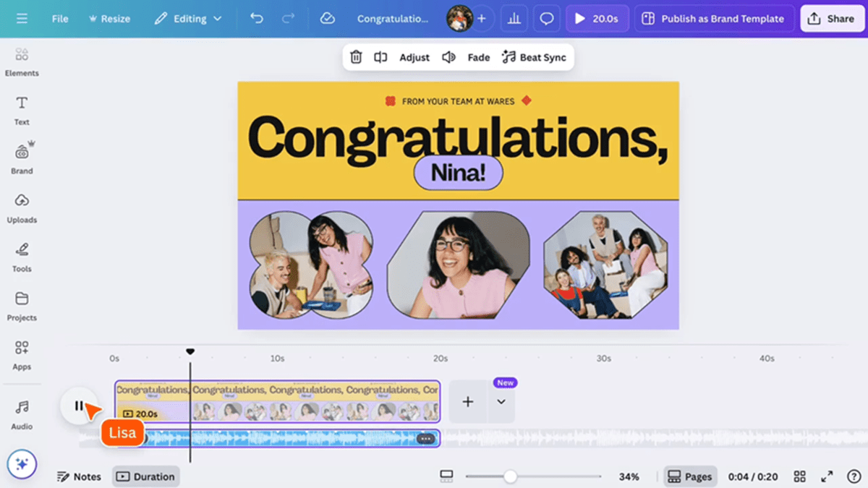Delete the clip using the trash icon
Viewport: 868px width, 488px height.
tap(356, 56)
